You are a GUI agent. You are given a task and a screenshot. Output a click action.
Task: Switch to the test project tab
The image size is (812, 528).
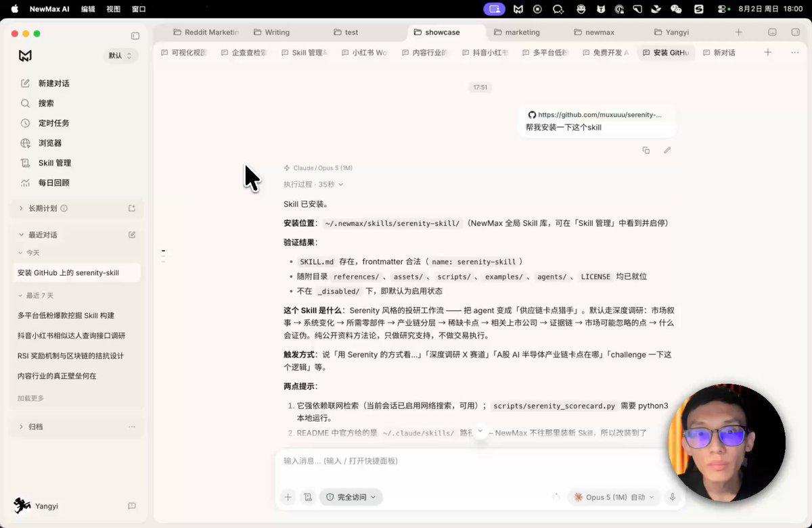[346, 32]
